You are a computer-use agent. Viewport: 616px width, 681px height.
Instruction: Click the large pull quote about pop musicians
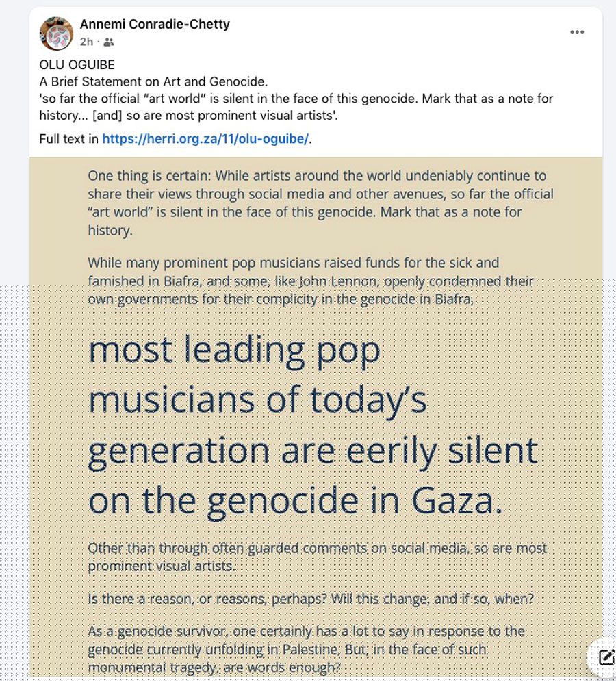pos(313,425)
